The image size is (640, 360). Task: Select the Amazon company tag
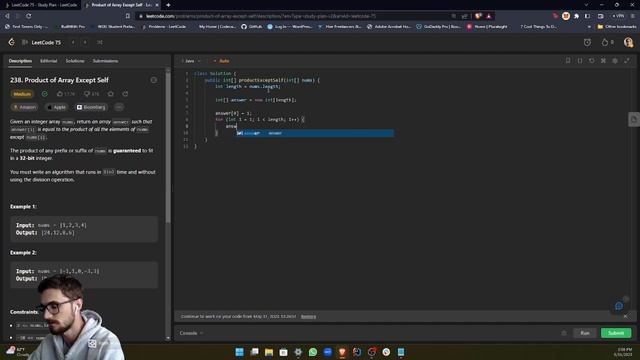pos(24,107)
